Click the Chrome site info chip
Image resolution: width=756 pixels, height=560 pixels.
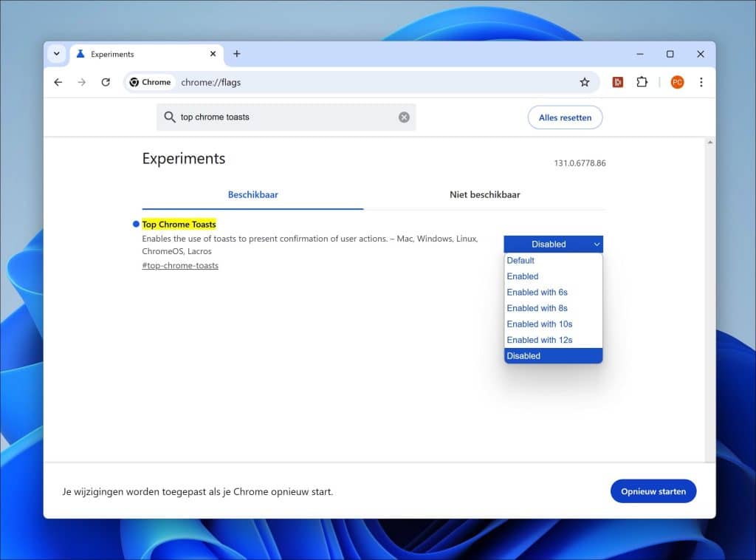click(x=151, y=82)
